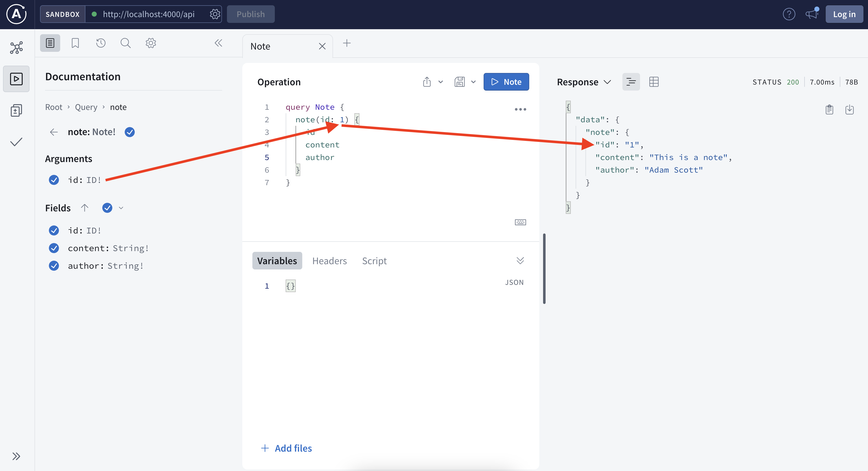Open the Schema graph icon in left sidebar

tap(16, 48)
